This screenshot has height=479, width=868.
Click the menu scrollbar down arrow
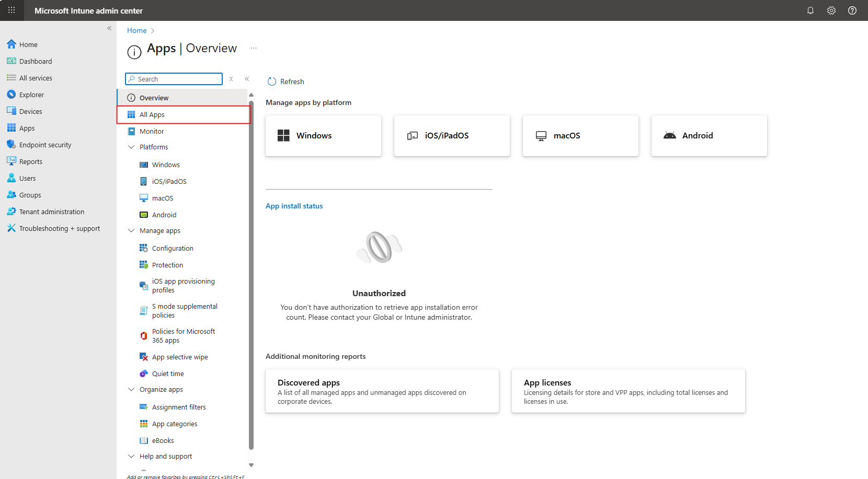click(x=252, y=465)
